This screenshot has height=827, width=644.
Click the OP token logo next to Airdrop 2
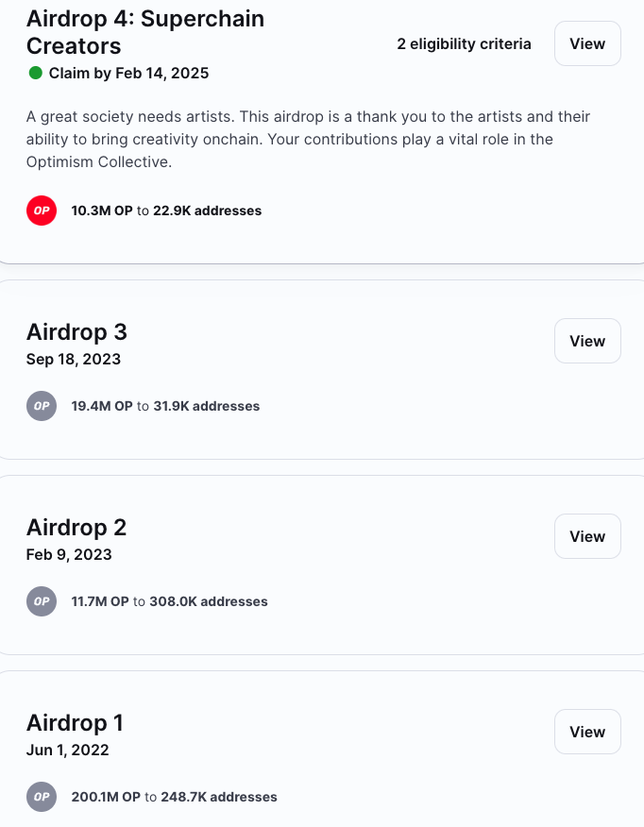pos(42,601)
